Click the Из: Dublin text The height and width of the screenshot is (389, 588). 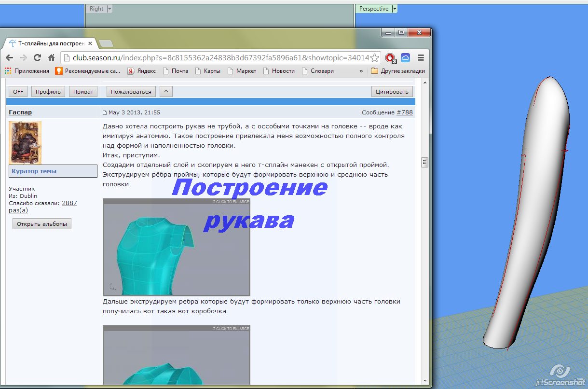pos(23,196)
